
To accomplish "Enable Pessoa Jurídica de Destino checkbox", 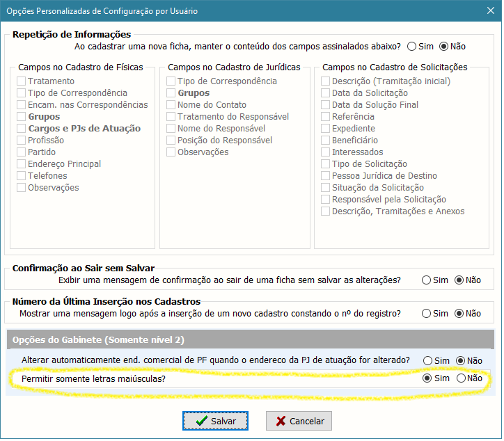I will (326, 176).
